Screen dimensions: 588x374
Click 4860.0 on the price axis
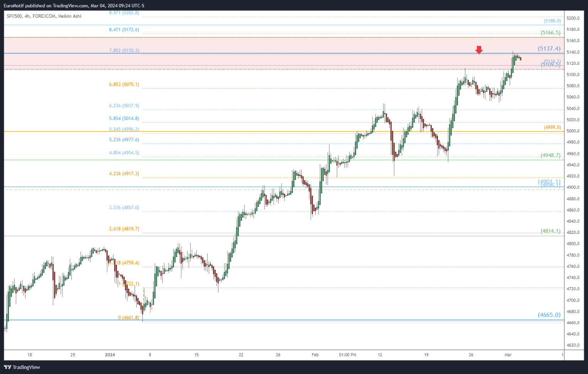[573, 210]
